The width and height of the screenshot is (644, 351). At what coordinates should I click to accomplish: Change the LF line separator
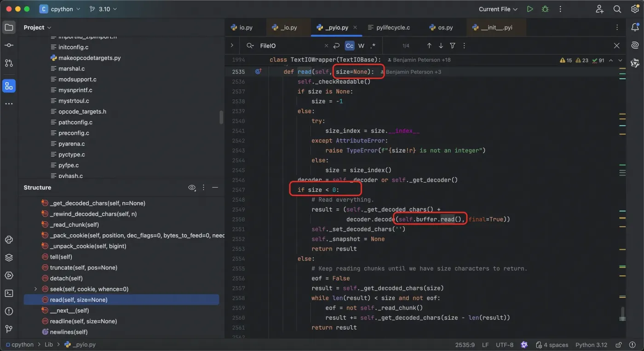click(485, 345)
